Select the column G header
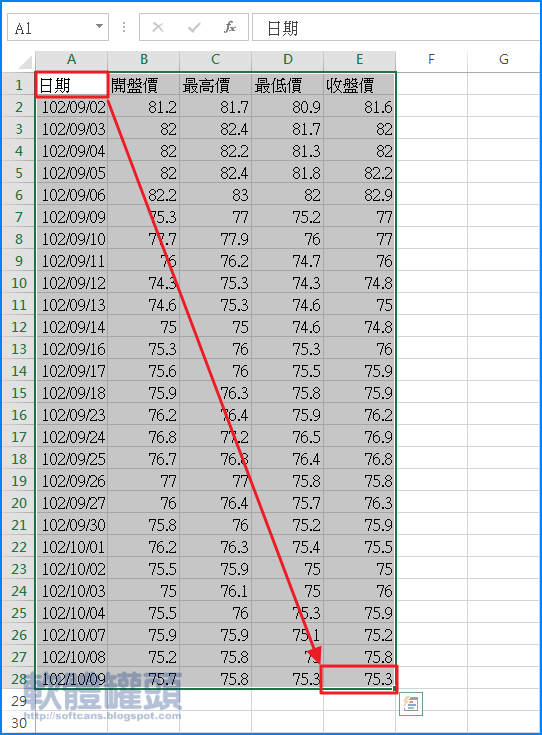542x735 pixels. pos(504,60)
